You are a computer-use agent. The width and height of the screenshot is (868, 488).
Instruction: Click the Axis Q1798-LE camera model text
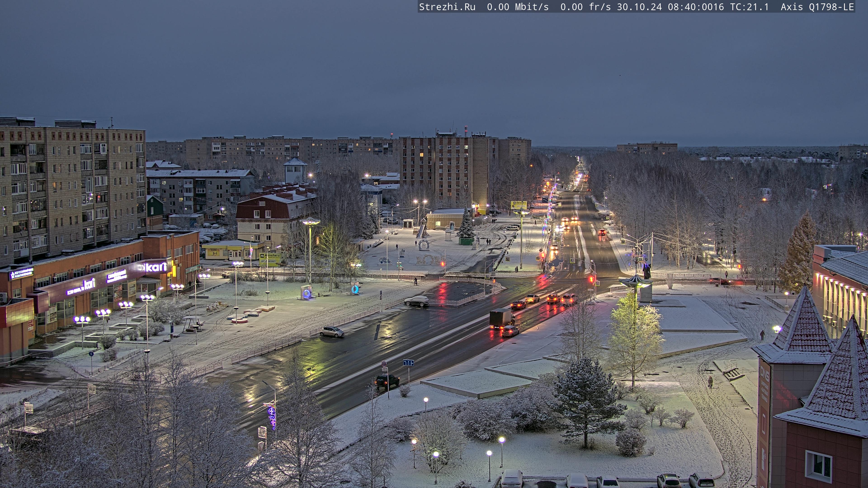click(x=817, y=7)
